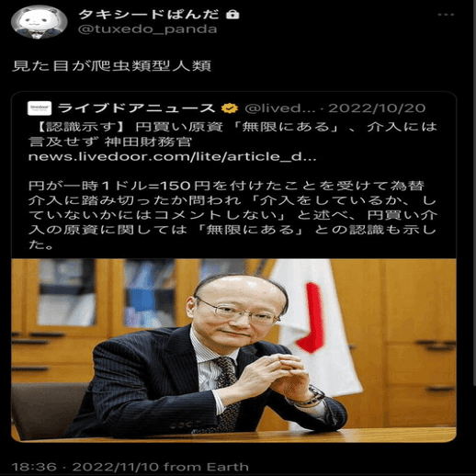The width and height of the screenshot is (476, 476).
Task: Click the lock icon beside the username
Action: pos(232,15)
